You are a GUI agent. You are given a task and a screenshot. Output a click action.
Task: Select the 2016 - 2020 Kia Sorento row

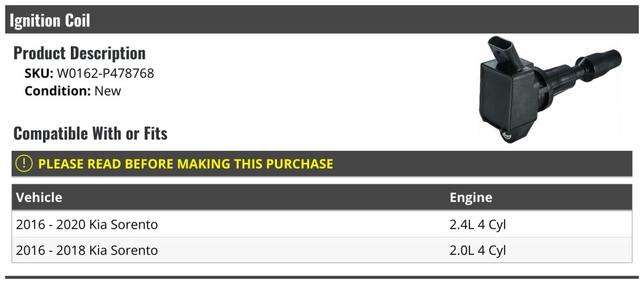322,224
